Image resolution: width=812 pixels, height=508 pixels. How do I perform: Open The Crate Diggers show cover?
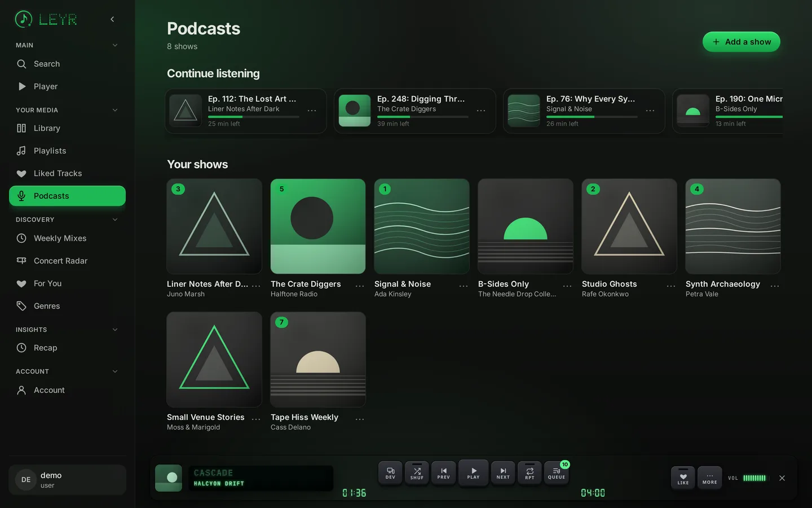tap(318, 226)
